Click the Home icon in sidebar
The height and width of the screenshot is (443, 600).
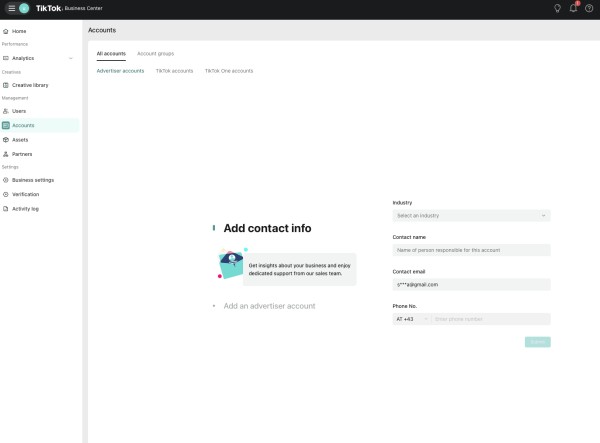(7, 31)
